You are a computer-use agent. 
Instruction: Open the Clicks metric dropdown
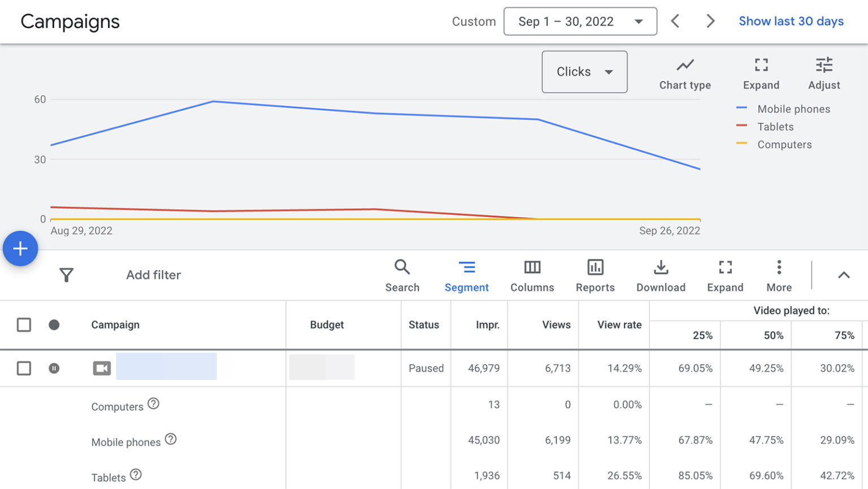(x=584, y=72)
